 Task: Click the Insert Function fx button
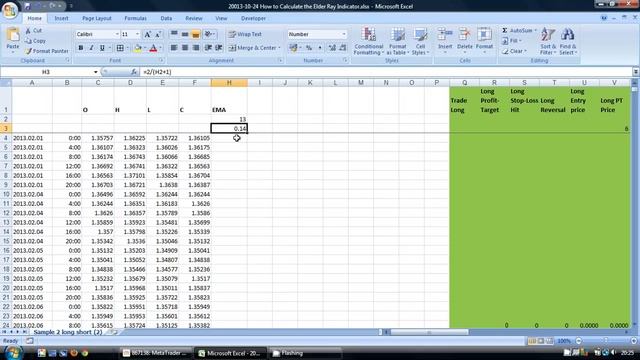[133, 72]
